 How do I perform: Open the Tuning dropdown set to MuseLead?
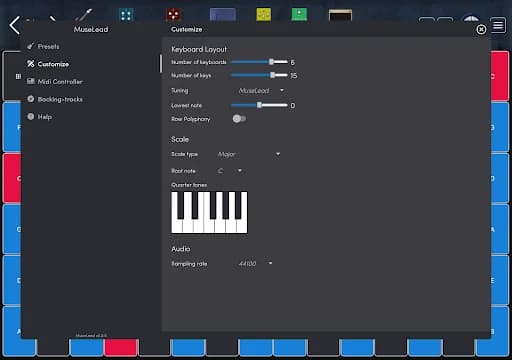261,90
